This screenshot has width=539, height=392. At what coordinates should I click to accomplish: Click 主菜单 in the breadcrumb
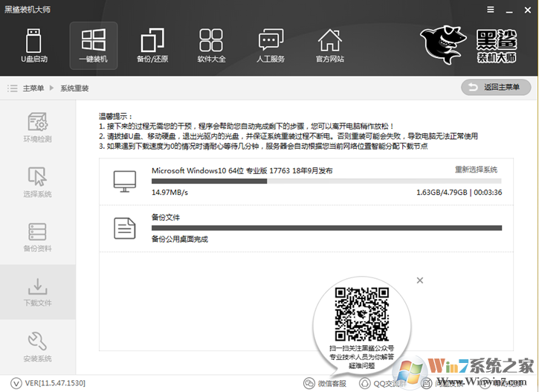(x=33, y=89)
